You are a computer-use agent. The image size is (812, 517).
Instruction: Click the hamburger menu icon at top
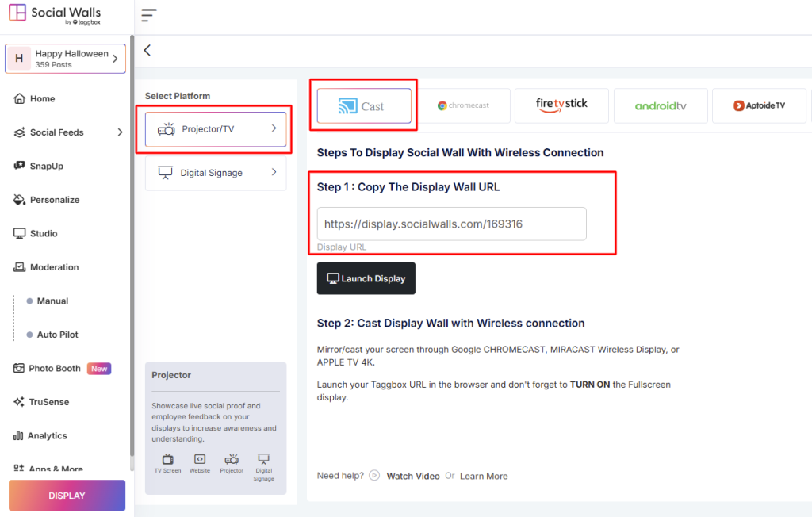pyautogui.click(x=148, y=15)
